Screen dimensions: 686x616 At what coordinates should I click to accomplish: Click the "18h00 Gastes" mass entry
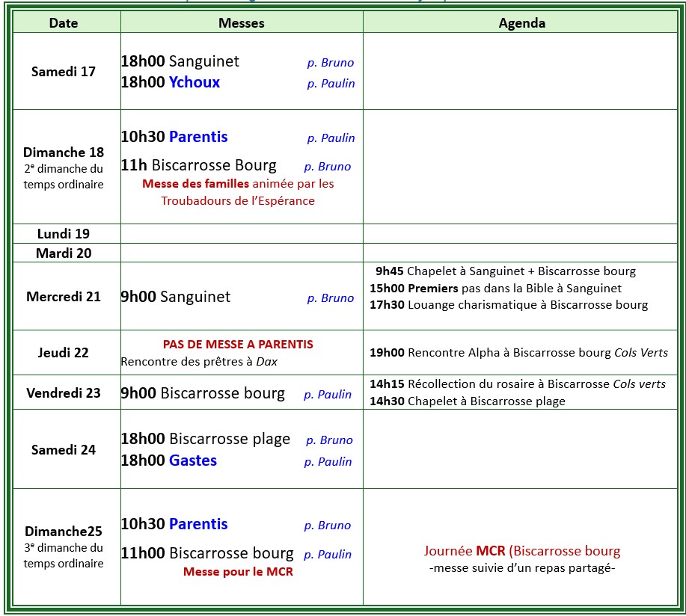click(x=169, y=461)
